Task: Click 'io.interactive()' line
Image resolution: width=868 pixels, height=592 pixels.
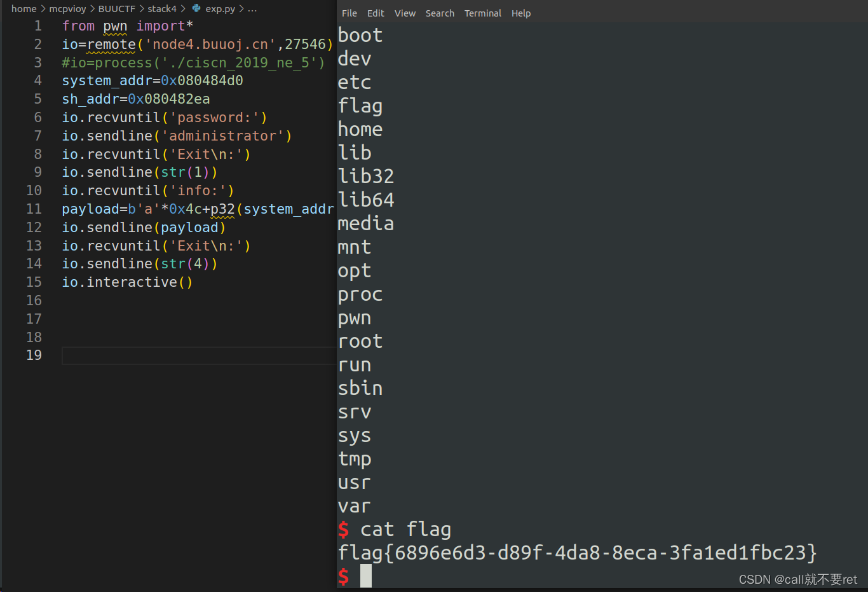Action: (127, 282)
